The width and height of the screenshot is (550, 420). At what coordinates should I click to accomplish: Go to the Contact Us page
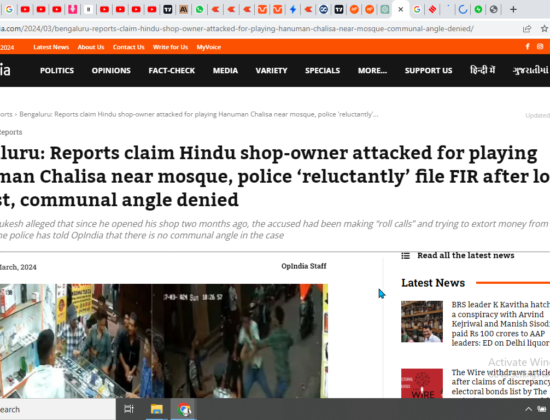(128, 47)
